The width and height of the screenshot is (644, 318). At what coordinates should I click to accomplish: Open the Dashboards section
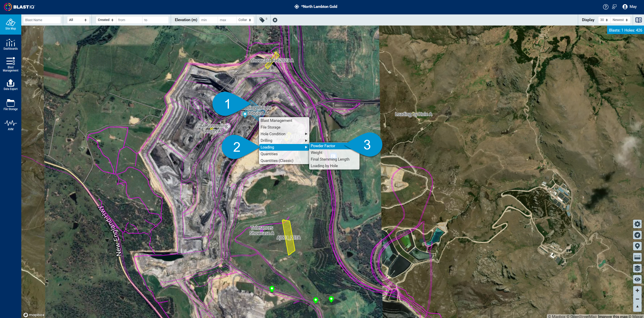(11, 44)
